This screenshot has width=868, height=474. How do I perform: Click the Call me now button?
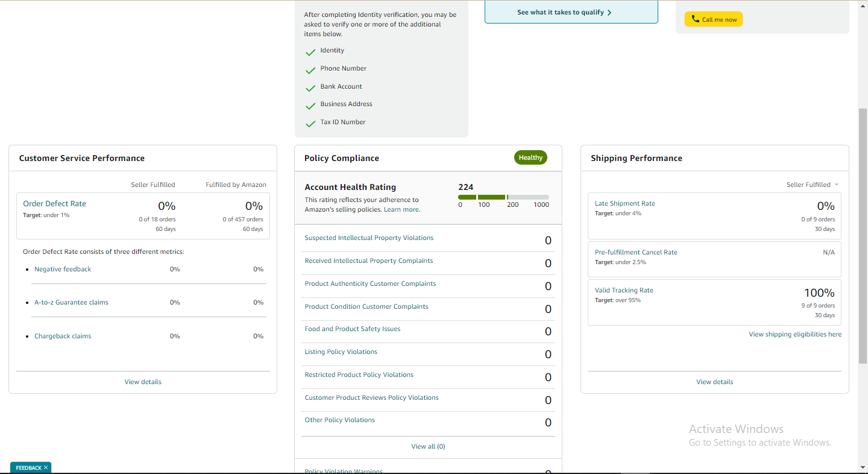714,19
